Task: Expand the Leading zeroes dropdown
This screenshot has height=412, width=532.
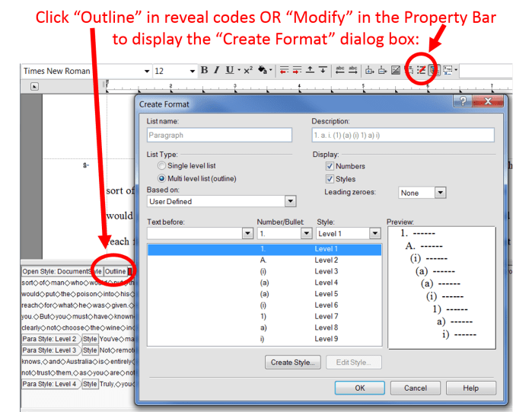Action: coord(440,193)
